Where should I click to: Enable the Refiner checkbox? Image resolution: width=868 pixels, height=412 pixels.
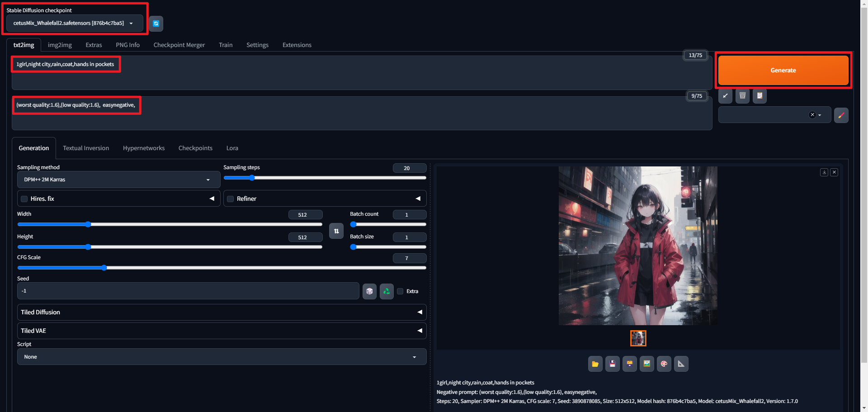pyautogui.click(x=231, y=199)
